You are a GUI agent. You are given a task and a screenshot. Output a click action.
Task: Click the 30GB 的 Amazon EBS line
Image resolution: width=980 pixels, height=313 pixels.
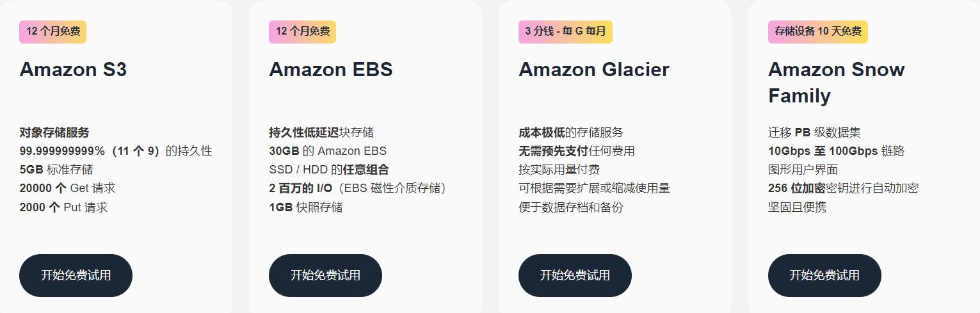point(328,151)
